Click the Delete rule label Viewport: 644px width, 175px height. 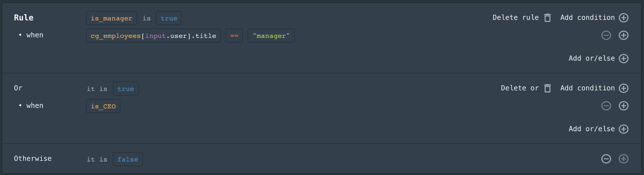(515, 18)
